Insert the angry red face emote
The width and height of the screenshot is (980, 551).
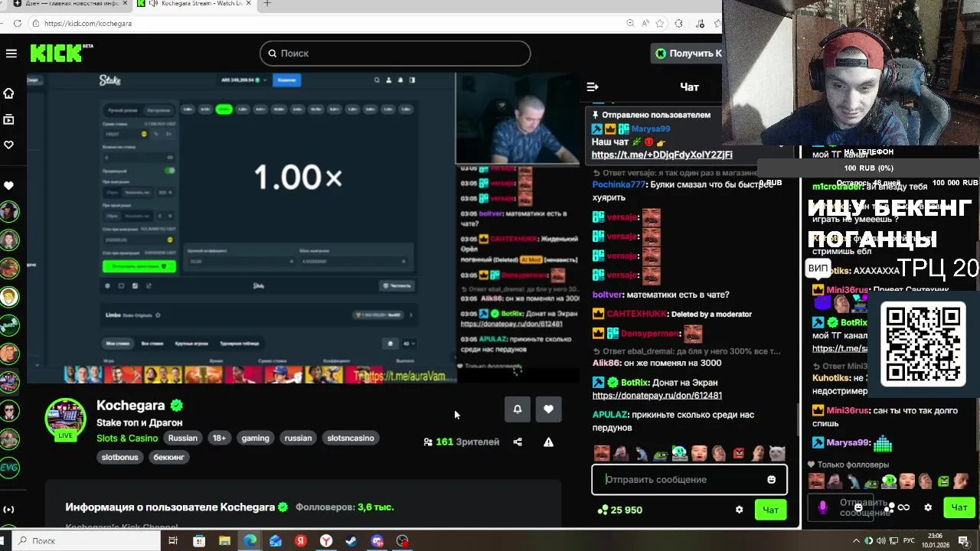(x=738, y=453)
